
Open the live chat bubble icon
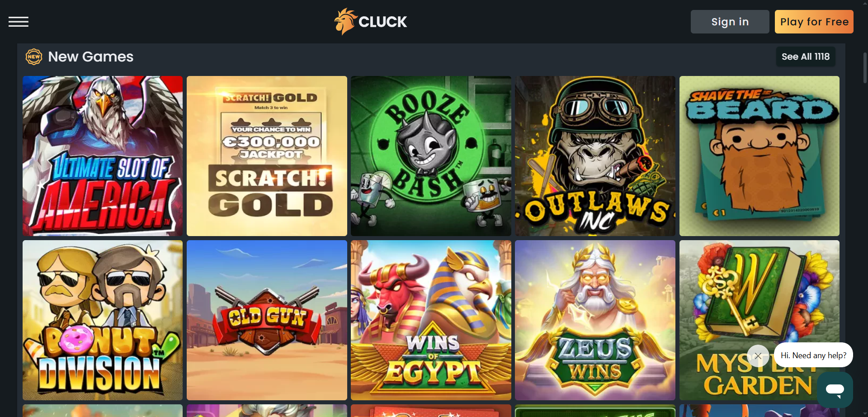pyautogui.click(x=835, y=390)
